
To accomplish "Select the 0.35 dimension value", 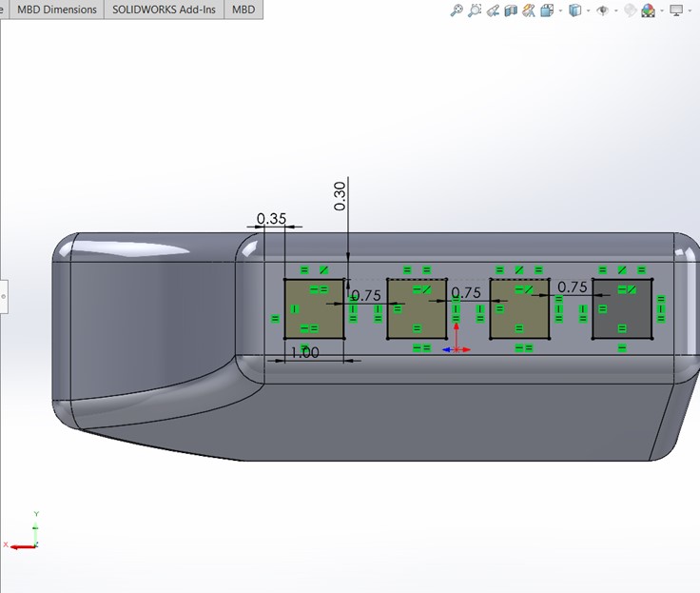I will pos(271,219).
